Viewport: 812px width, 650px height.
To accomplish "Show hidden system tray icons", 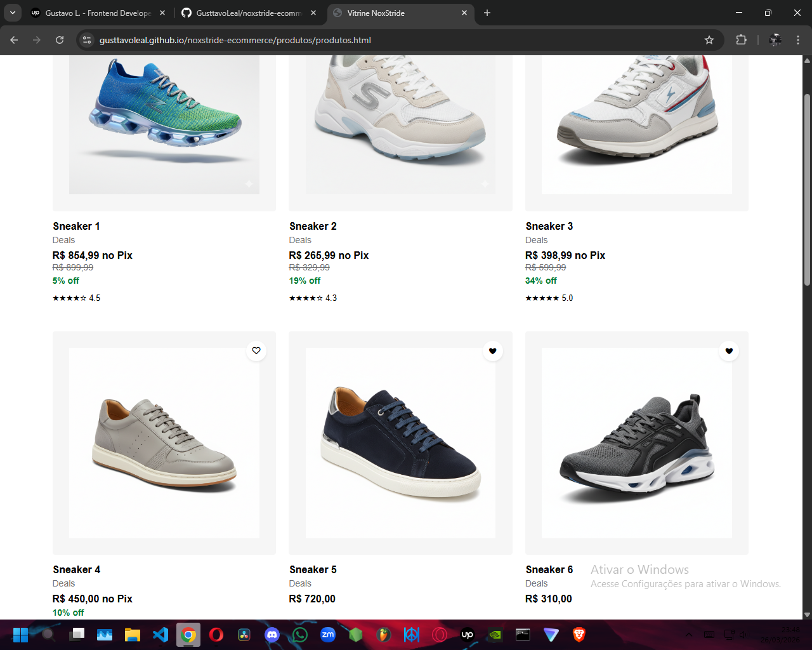I will click(x=688, y=634).
